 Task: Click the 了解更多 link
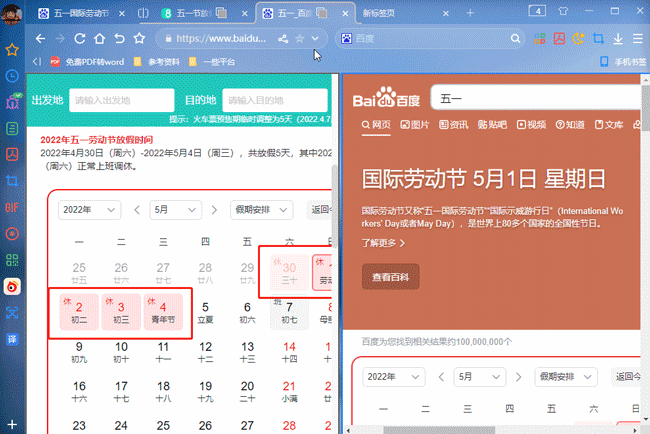(x=383, y=243)
